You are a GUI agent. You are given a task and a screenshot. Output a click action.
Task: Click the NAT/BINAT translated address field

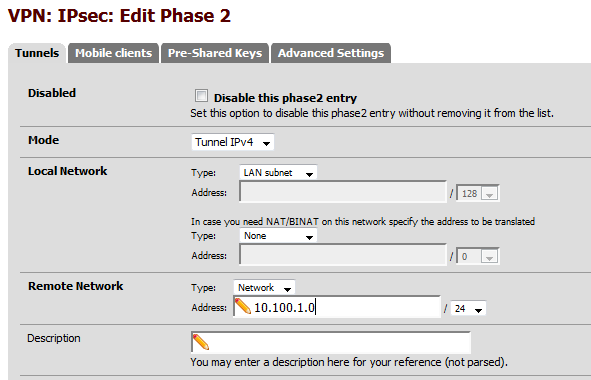[343, 255]
